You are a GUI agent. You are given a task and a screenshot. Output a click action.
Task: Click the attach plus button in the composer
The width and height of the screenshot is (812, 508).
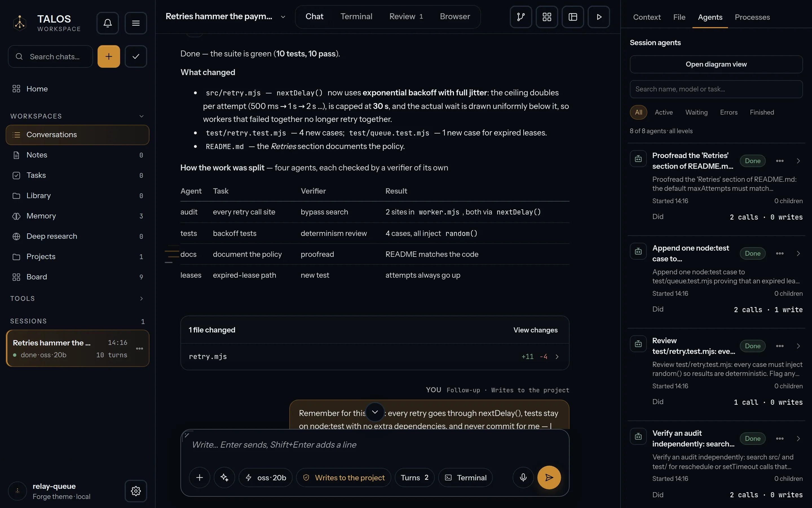(x=200, y=478)
